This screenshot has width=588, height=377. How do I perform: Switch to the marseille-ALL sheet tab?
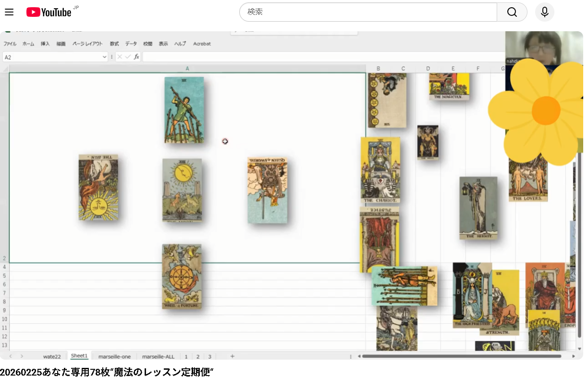pyautogui.click(x=158, y=356)
